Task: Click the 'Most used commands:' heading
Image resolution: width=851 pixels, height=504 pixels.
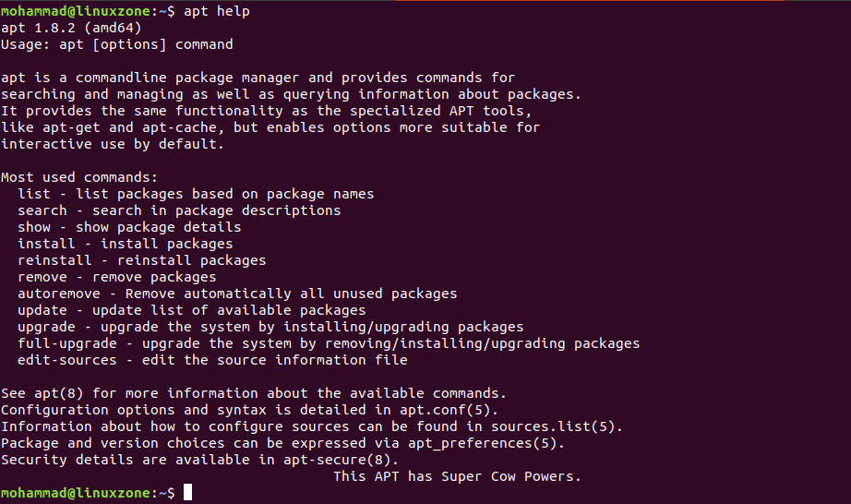Action: point(80,177)
